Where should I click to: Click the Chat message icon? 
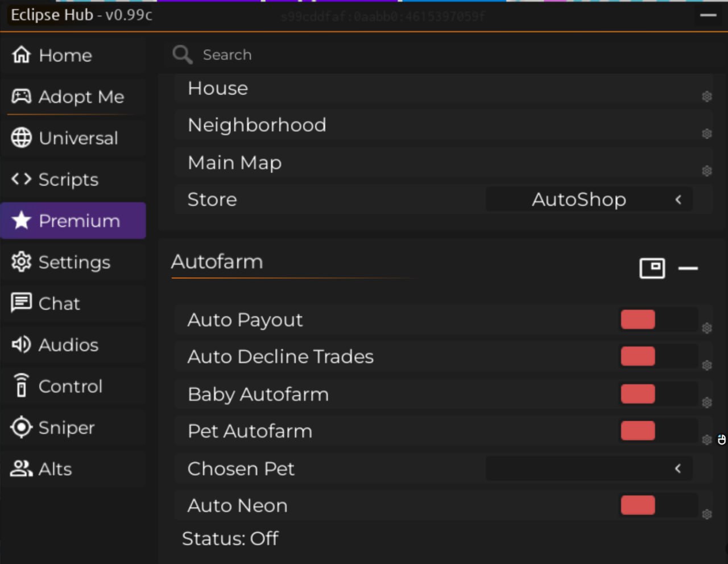(x=22, y=303)
